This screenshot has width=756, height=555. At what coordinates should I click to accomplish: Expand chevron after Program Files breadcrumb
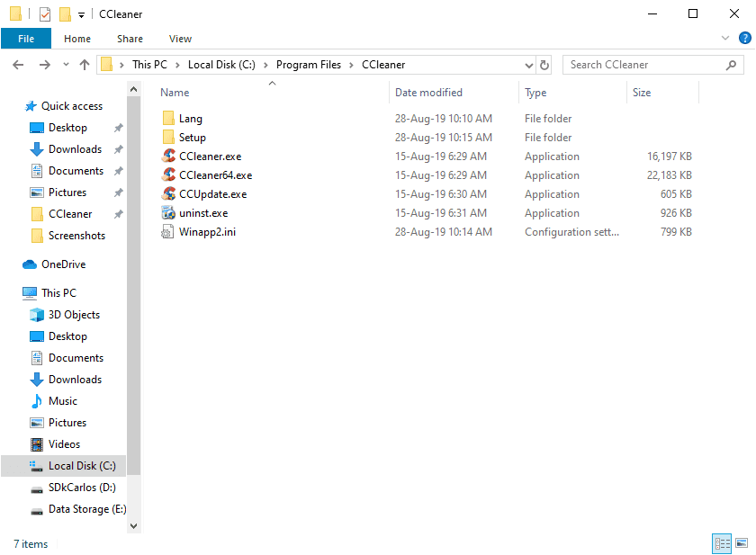[x=352, y=65]
